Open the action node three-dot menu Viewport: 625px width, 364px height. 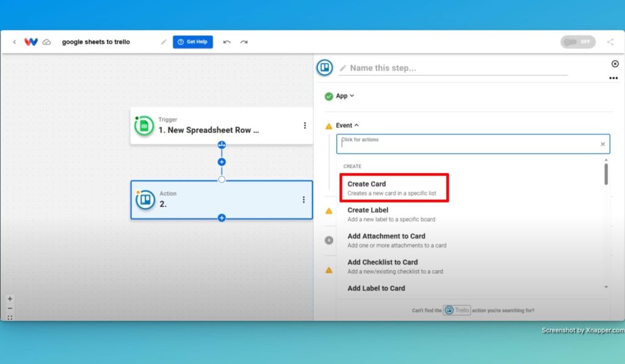click(304, 199)
